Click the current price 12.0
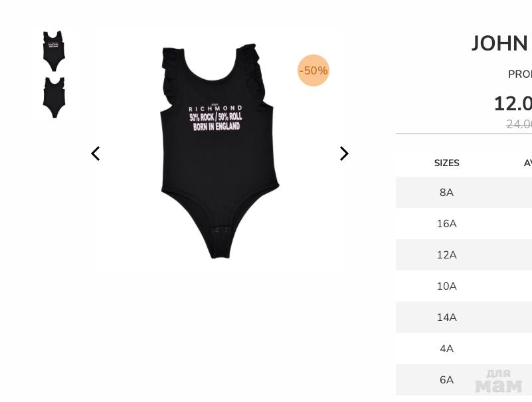Image resolution: width=532 pixels, height=402 pixels. tap(513, 104)
